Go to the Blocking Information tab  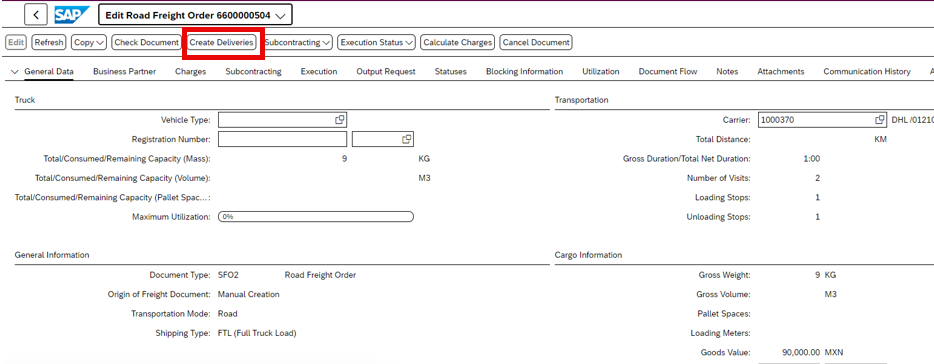pyautogui.click(x=524, y=71)
